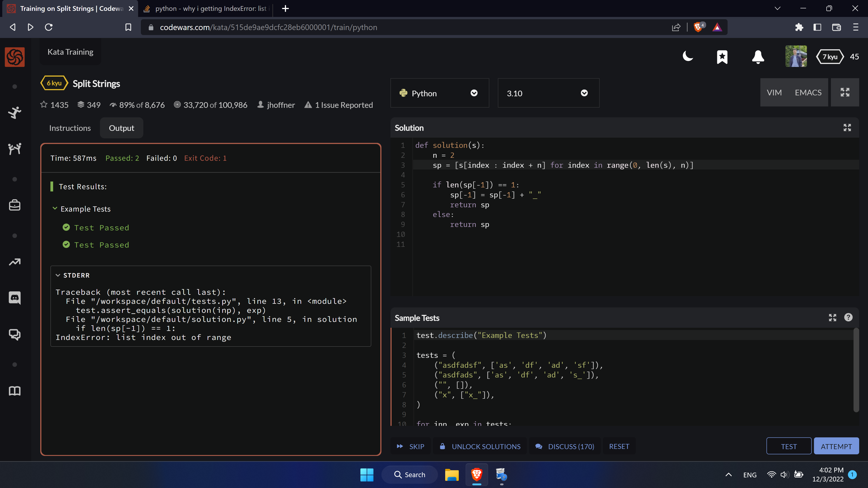Image resolution: width=868 pixels, height=488 pixels.
Task: Submit with the ATTEMPT button
Action: pos(836,446)
